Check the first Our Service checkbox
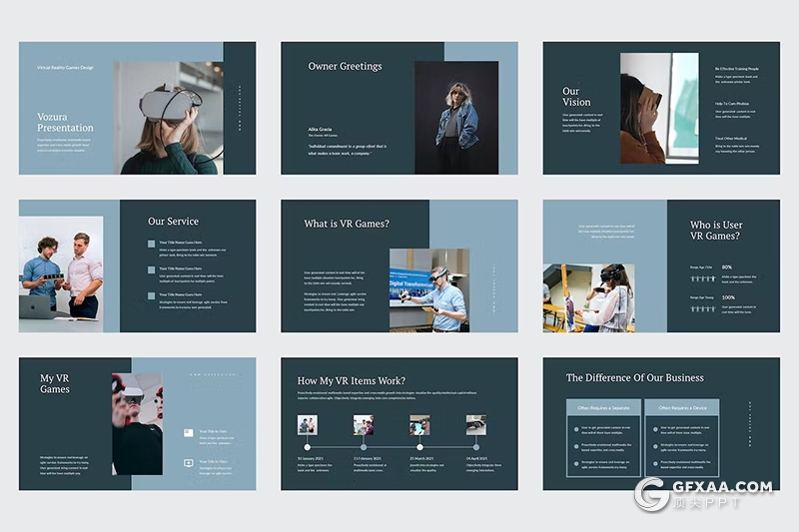The height and width of the screenshot is (532, 799). pos(152,243)
